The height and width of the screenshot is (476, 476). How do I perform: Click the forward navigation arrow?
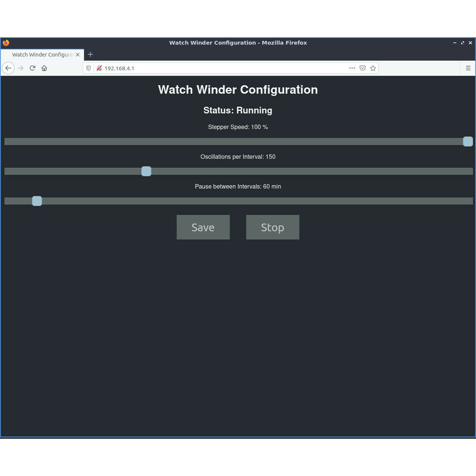tap(20, 68)
